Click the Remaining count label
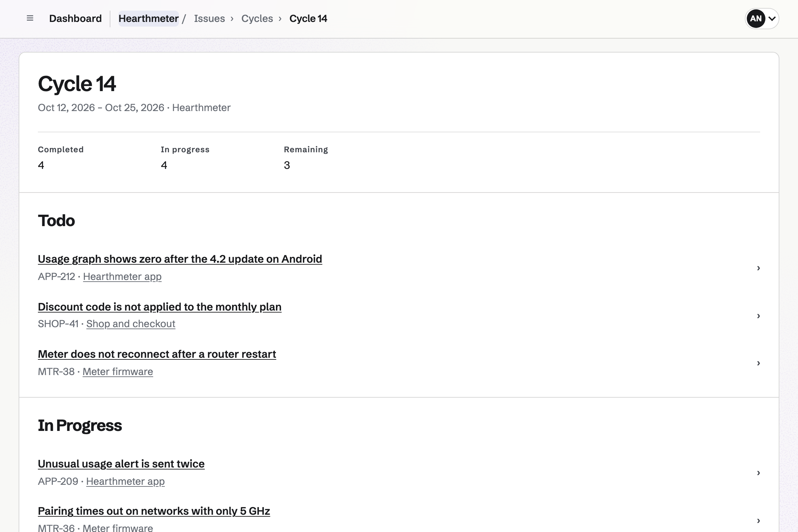The image size is (798, 532). click(x=306, y=150)
